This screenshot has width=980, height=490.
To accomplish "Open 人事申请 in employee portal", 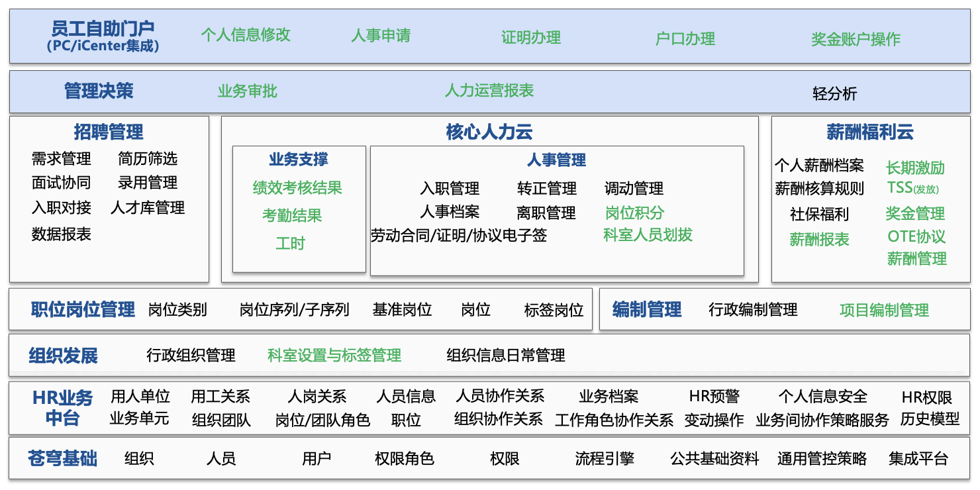I will (x=381, y=36).
